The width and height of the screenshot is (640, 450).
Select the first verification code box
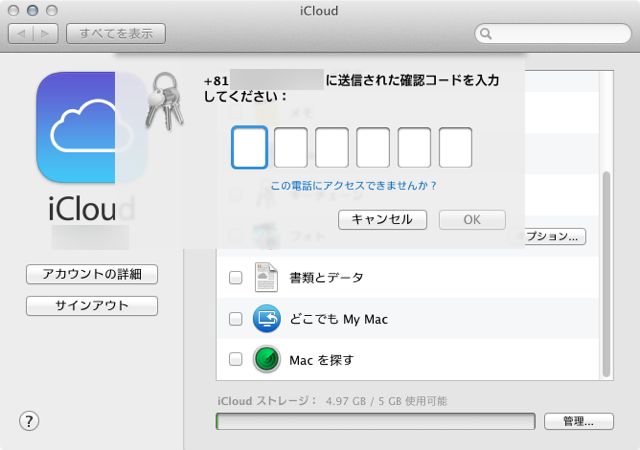(249, 147)
